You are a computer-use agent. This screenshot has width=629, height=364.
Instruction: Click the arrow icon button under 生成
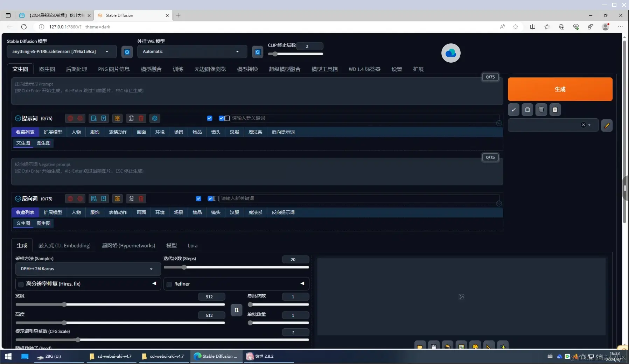click(x=513, y=110)
